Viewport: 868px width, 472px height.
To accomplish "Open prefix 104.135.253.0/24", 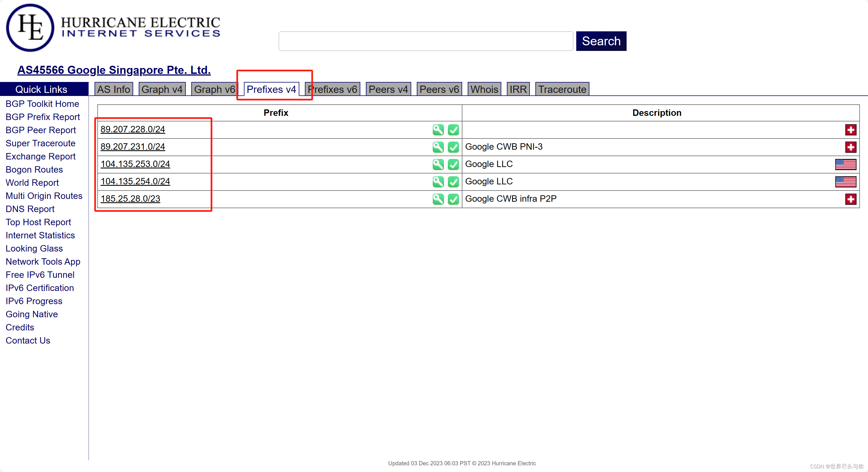I will pos(135,164).
